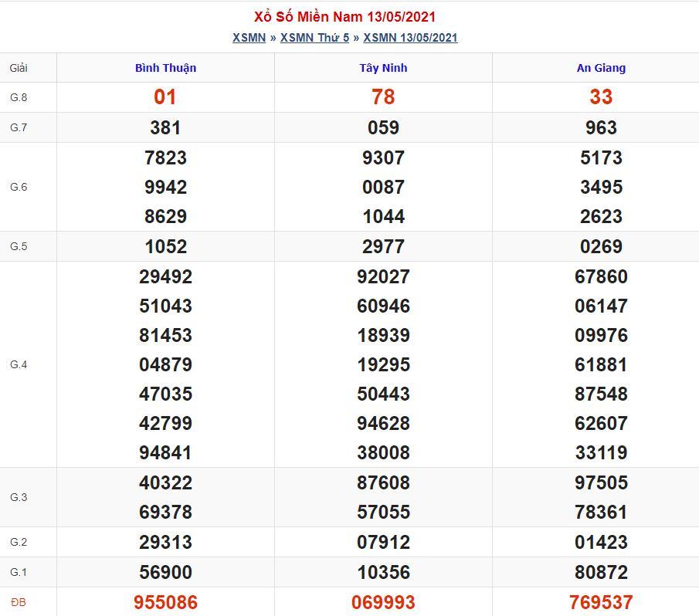699x616 pixels.
Task: Click the G.3 number 78361
Action: pos(601,513)
